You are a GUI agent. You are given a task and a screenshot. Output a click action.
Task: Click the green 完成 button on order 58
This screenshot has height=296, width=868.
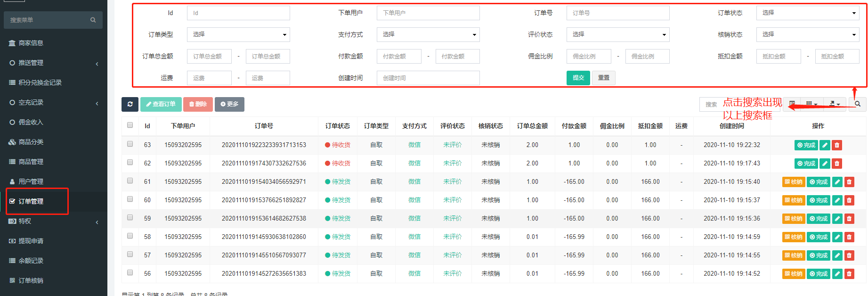[x=819, y=237]
